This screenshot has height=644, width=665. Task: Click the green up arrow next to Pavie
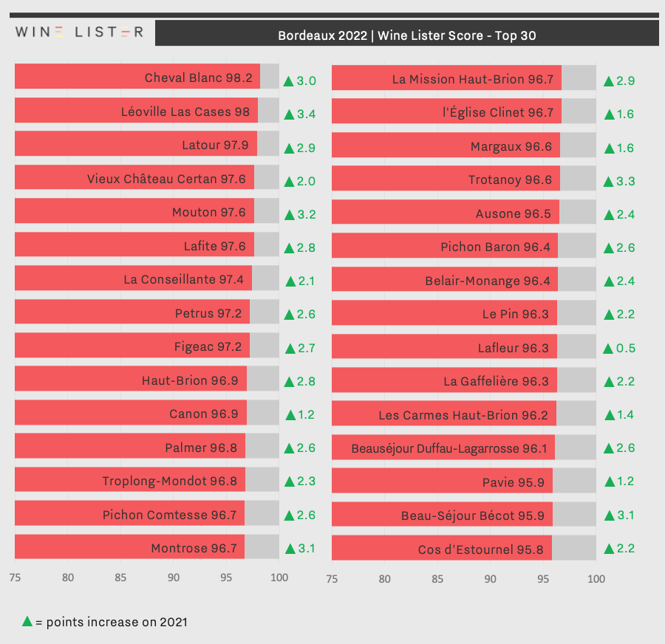pyautogui.click(x=610, y=482)
